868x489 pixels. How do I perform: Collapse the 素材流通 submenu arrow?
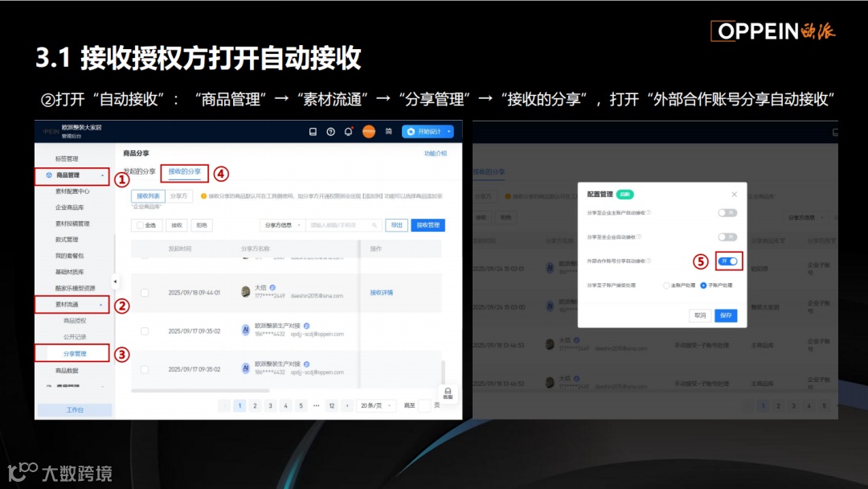[x=100, y=305]
